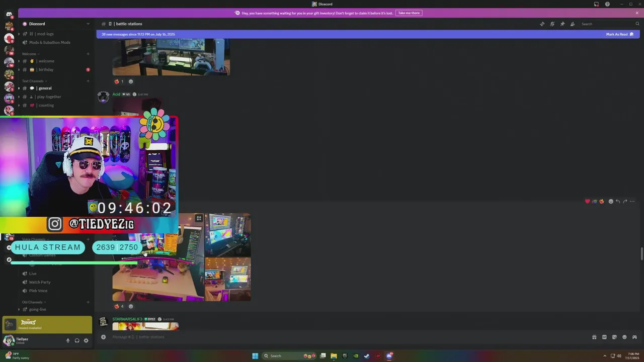This screenshot has width=644, height=362.
Task: Mute the microphone
Action: [x=68, y=340]
